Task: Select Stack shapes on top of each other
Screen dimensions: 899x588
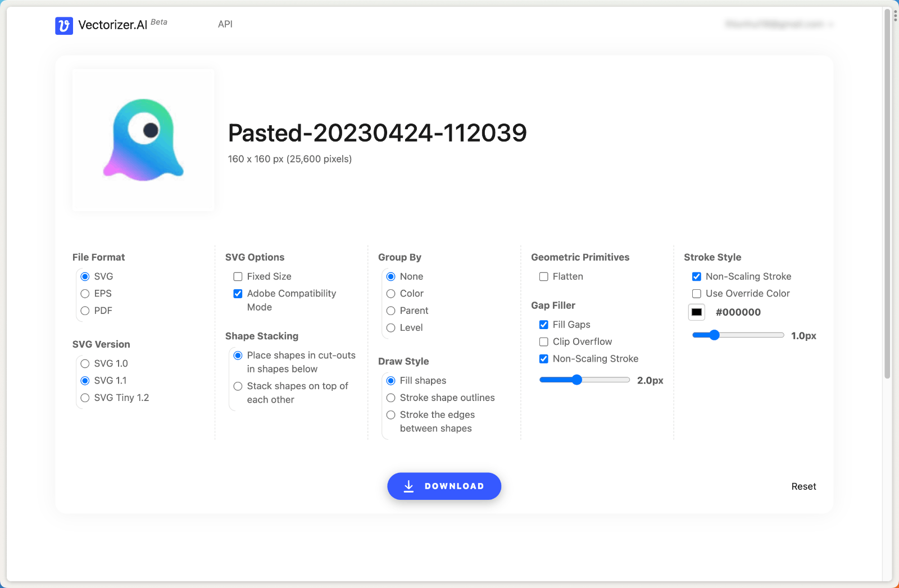Action: [238, 386]
